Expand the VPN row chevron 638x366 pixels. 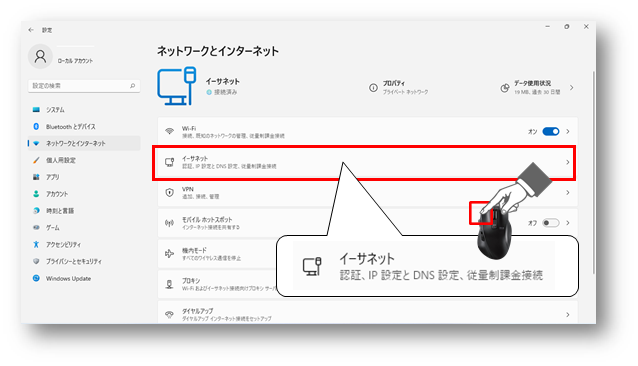pos(568,193)
